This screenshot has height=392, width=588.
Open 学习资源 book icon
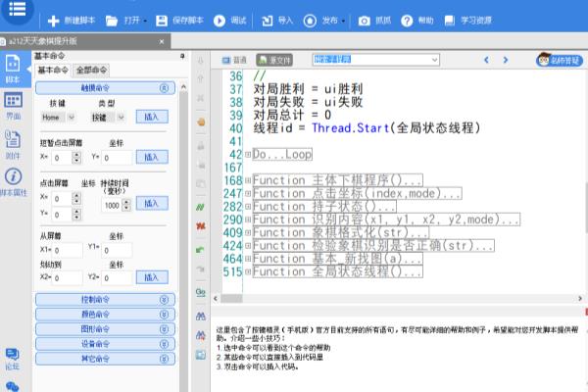pyautogui.click(x=449, y=21)
